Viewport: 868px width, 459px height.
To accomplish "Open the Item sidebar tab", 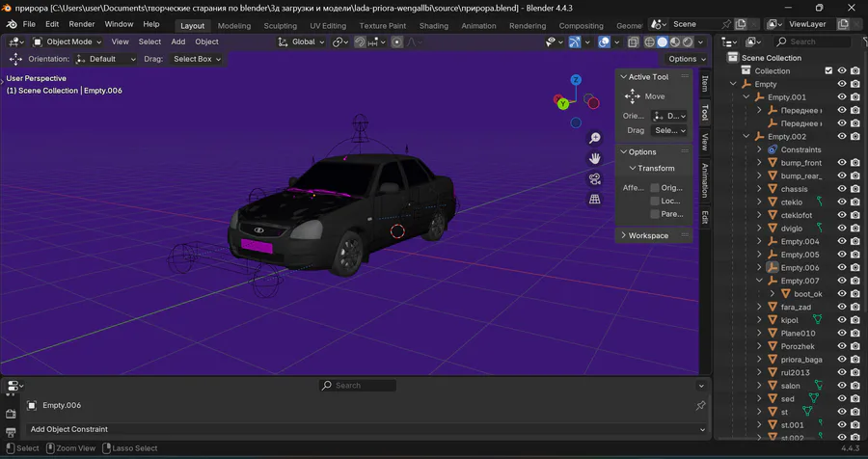I will click(705, 84).
